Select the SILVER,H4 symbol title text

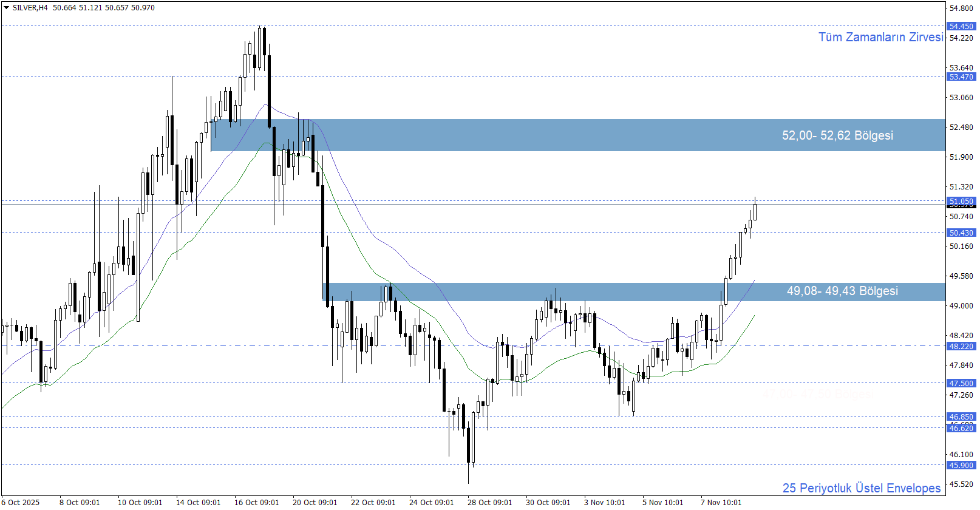(30, 8)
